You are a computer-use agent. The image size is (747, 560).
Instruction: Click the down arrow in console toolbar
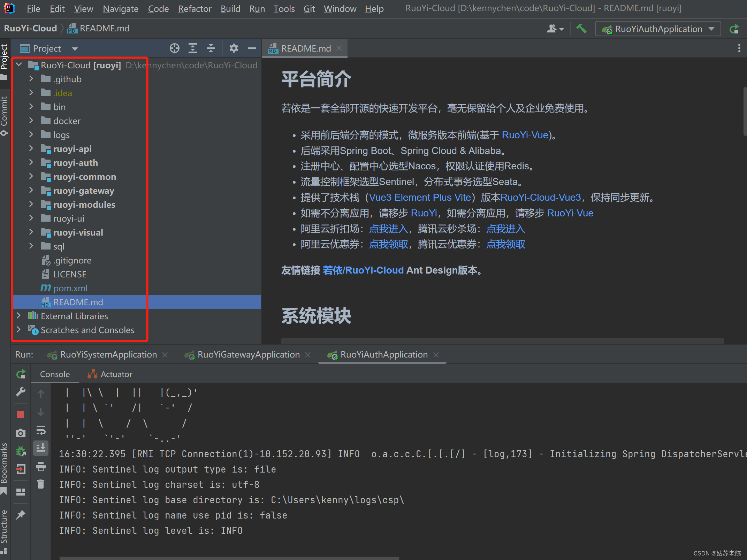(41, 412)
